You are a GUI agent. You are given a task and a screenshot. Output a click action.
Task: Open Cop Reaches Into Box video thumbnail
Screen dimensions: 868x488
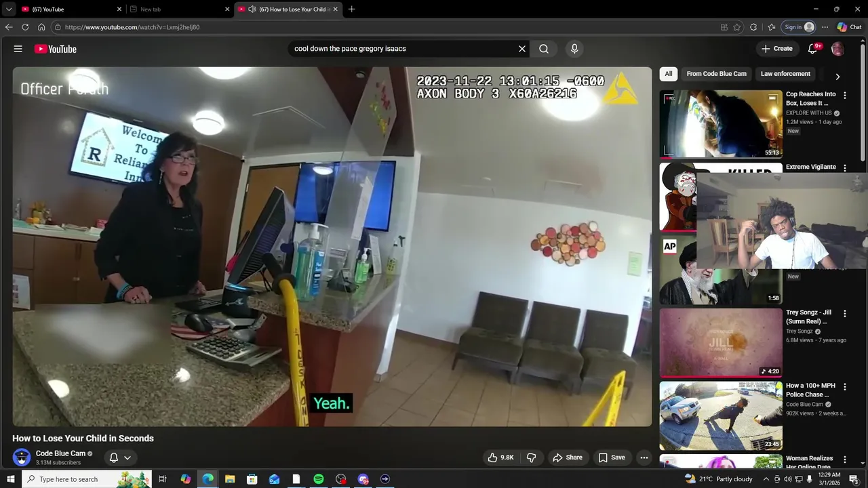(x=721, y=124)
